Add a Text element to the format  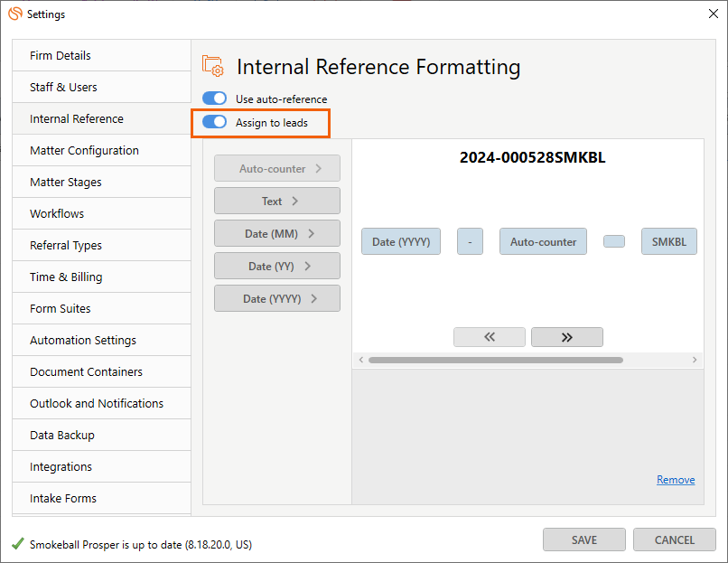277,201
